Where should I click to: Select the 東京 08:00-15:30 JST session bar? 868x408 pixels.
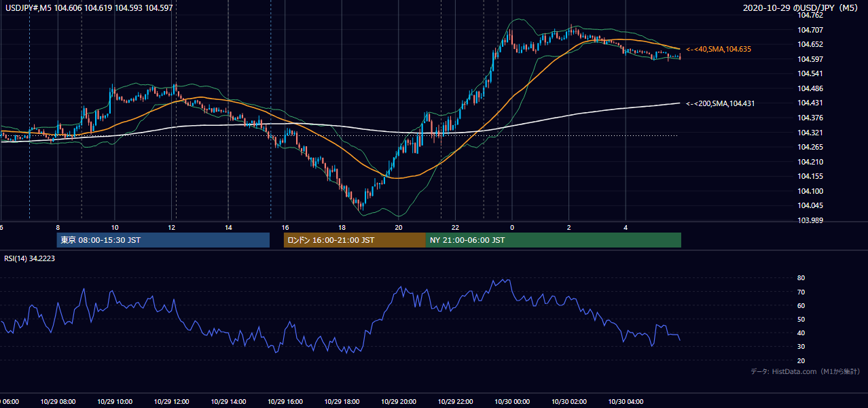(163, 240)
